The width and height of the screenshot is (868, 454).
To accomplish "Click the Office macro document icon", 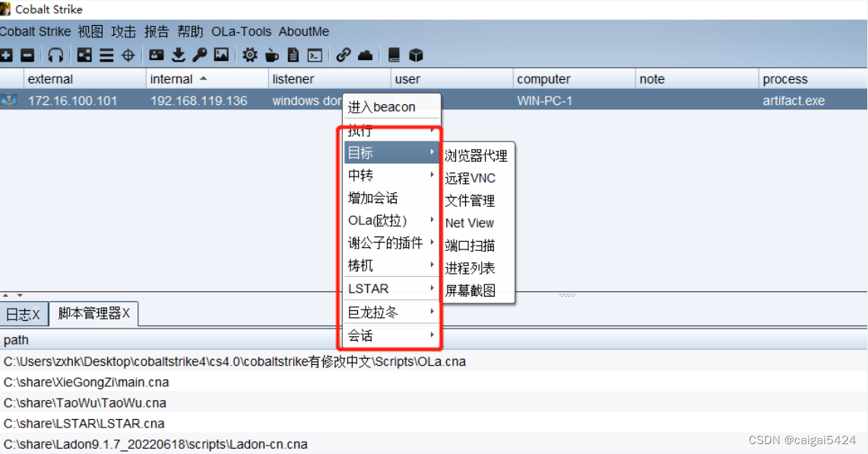I will coord(293,55).
